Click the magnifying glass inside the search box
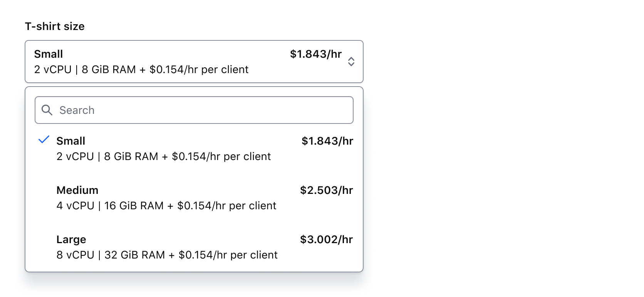Image resolution: width=644 pixels, height=297 pixels. click(47, 110)
